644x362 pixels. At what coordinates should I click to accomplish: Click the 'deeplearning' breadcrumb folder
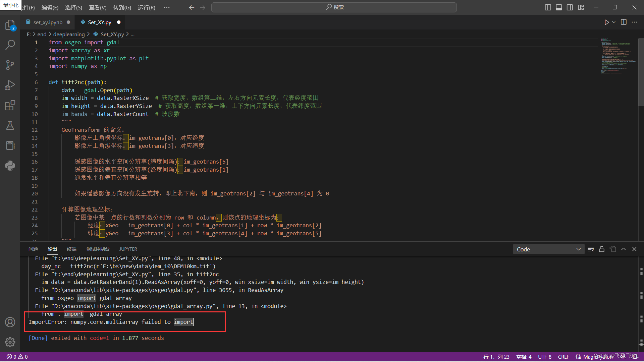click(69, 34)
